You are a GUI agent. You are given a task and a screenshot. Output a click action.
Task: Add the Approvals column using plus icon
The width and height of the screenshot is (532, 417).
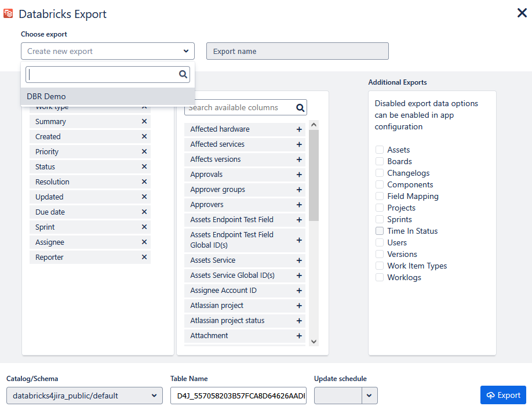[299, 175]
